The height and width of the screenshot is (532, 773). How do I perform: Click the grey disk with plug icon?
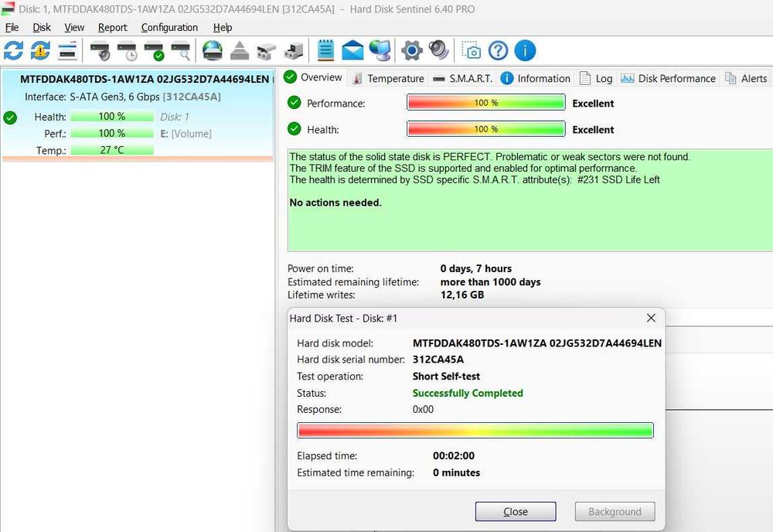[x=294, y=50]
